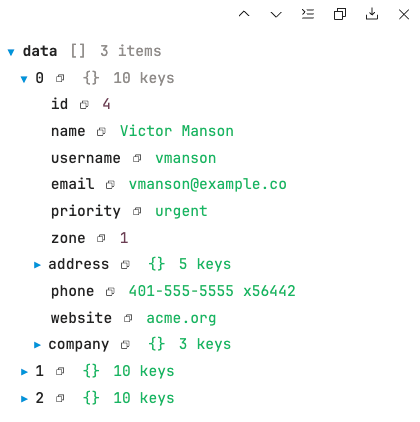
Task: Click the acme.org website value
Action: click(x=181, y=318)
